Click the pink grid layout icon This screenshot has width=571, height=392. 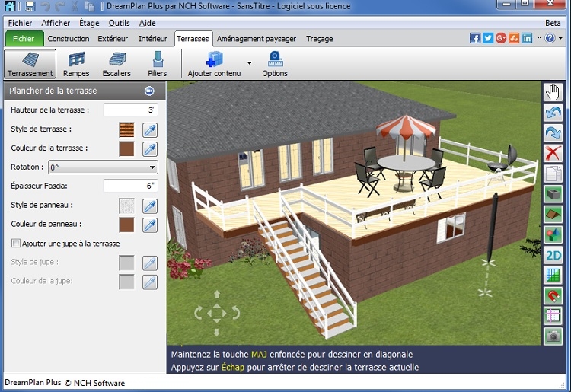(553, 316)
